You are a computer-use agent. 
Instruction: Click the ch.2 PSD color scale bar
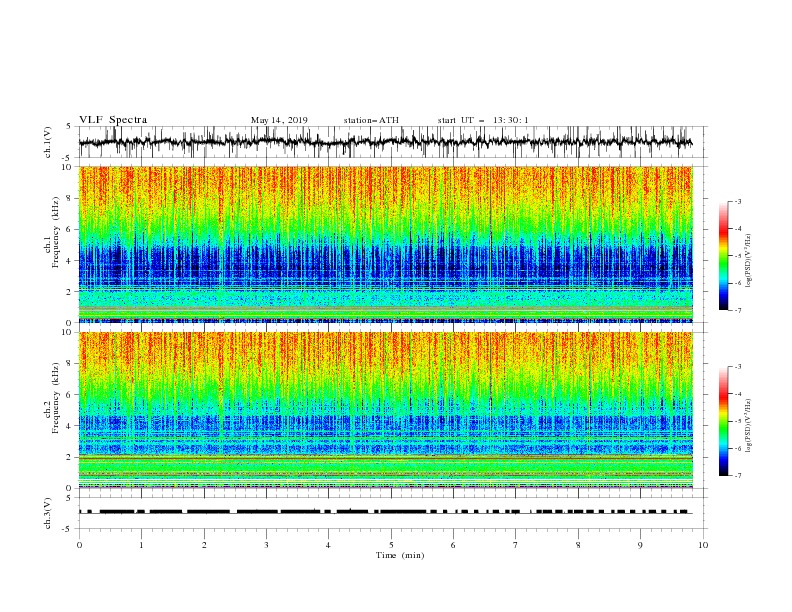coord(723,421)
